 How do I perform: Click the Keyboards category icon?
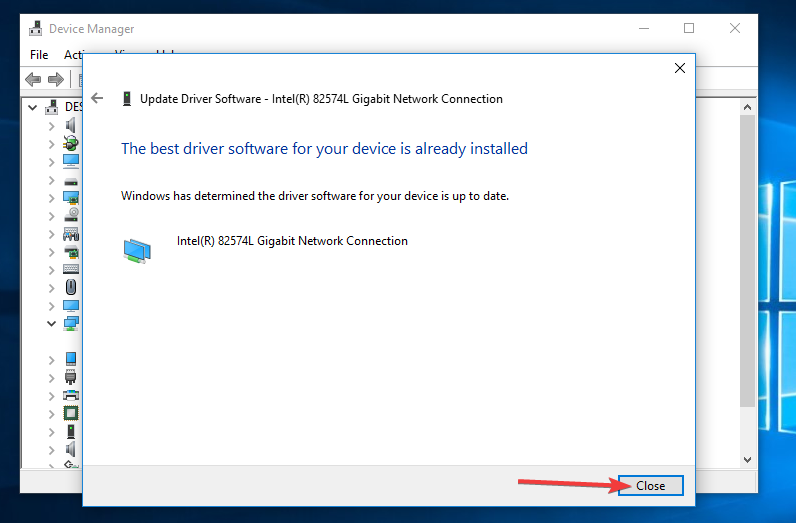(71, 269)
